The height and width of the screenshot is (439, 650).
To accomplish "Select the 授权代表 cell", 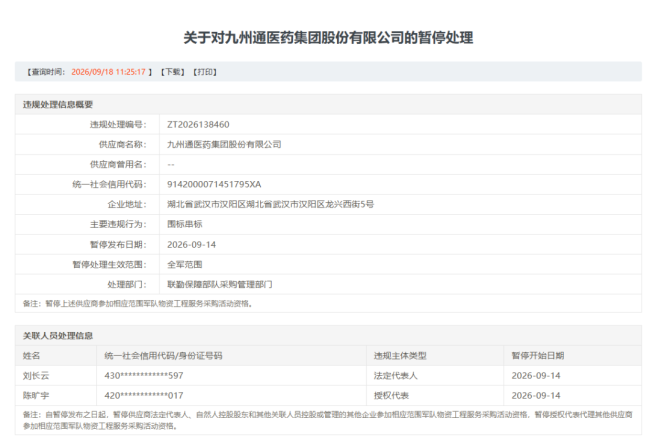I will [x=391, y=395].
